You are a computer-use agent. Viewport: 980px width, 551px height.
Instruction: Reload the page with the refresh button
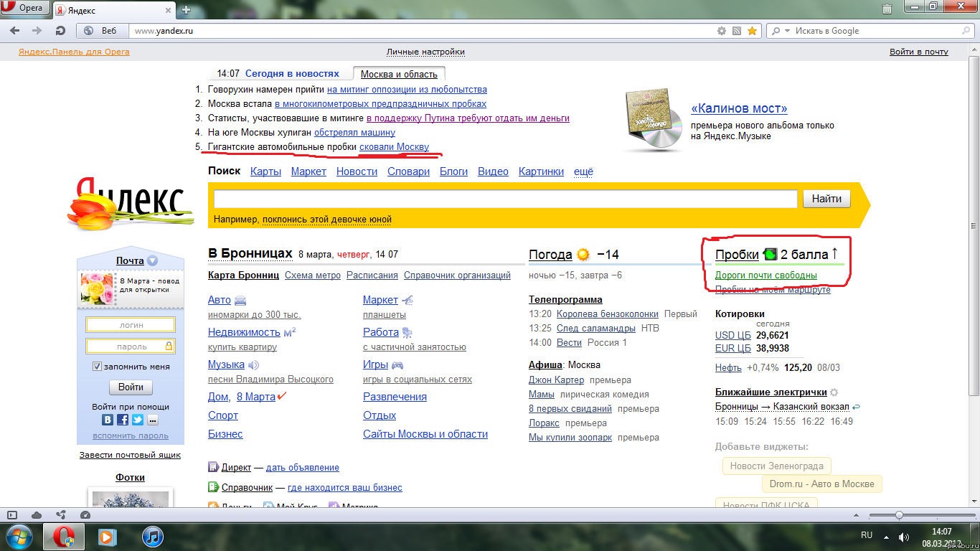click(60, 31)
